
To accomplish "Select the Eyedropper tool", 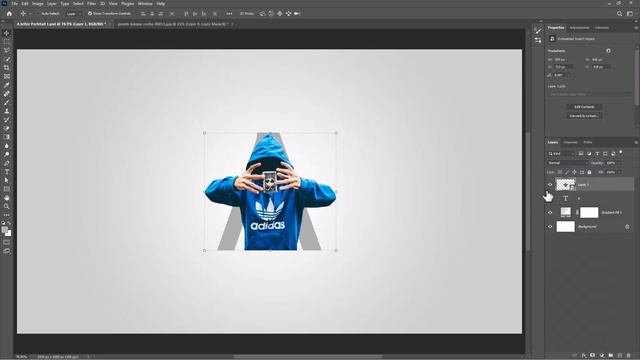I will click(7, 85).
